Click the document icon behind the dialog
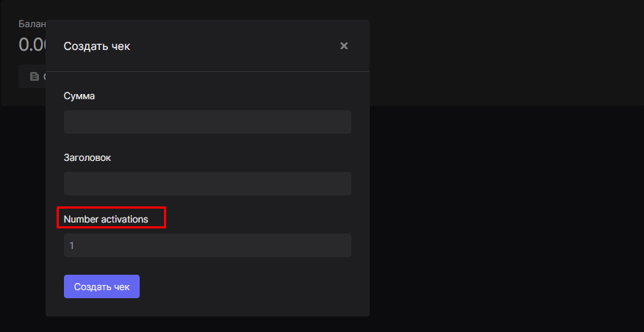 pos(34,76)
